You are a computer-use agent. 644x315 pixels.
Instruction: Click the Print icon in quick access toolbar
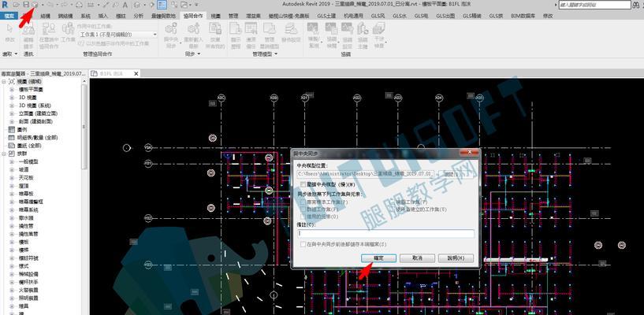pyautogui.click(x=80, y=5)
